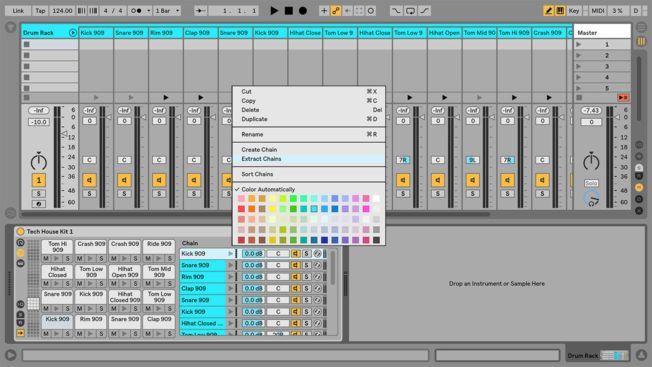
Task: Arm the Arrangement Record button
Action: pos(303,10)
